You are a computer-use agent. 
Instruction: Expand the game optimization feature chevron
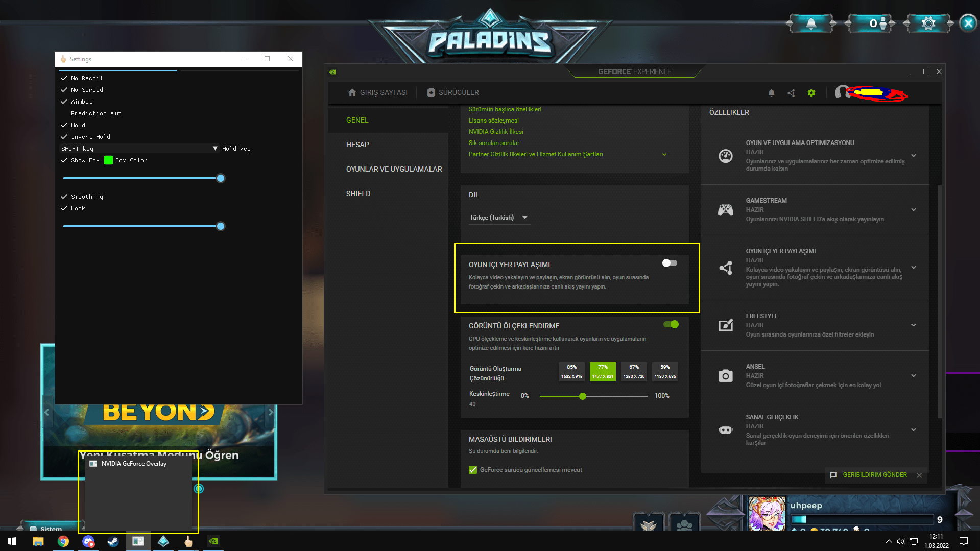tap(914, 156)
